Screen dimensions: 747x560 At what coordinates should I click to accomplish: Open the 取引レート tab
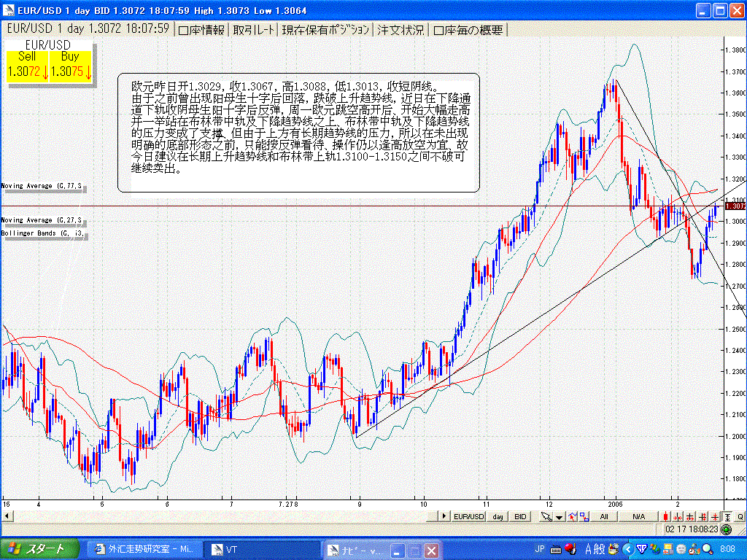click(x=253, y=30)
